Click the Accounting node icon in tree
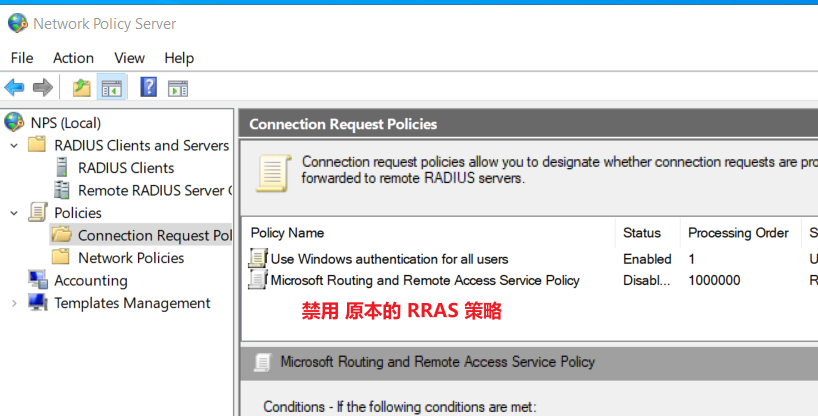The height and width of the screenshot is (416, 818). pyautogui.click(x=38, y=280)
